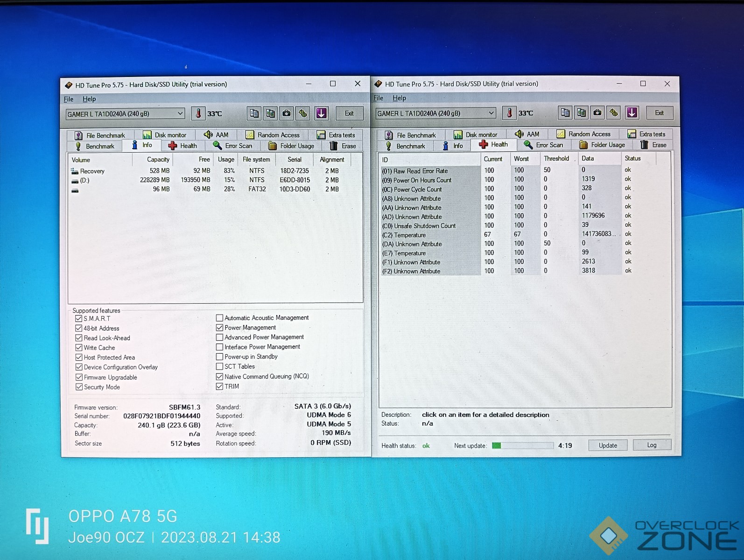Toggle Automatic Acoustic Management checkbox
744x560 pixels.
click(219, 318)
